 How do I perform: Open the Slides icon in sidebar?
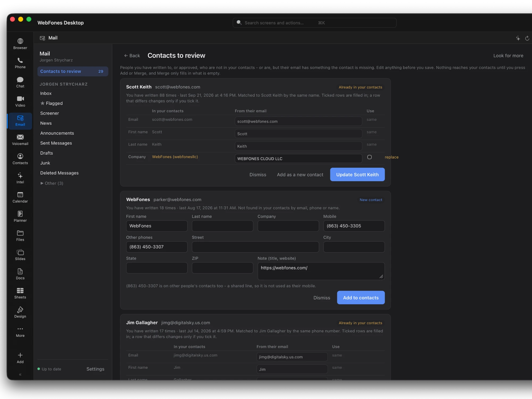pos(20,252)
